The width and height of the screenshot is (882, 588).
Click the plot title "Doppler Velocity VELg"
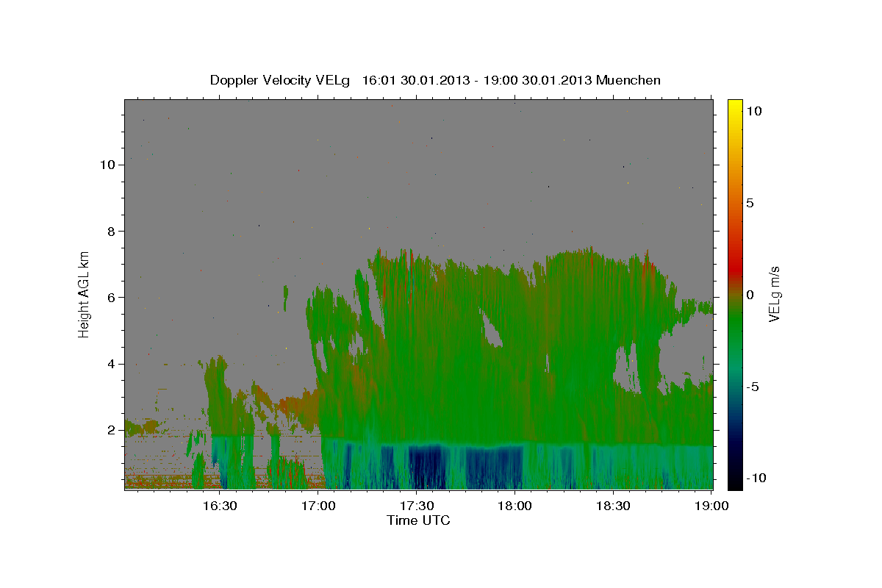point(280,80)
